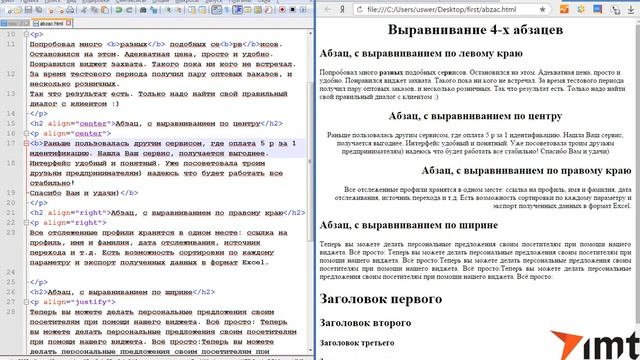Collapse the red fold marker at line 17
Image resolution: width=640 pixels, height=360 pixels.
tap(26, 143)
